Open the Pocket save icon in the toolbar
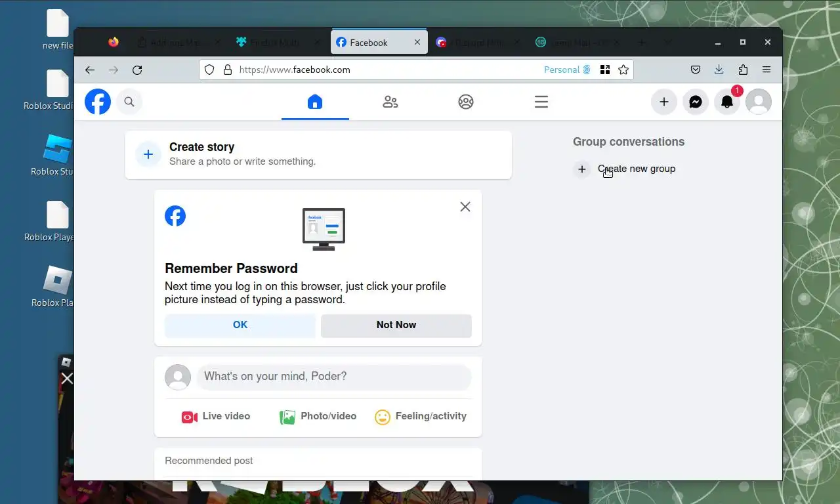The width and height of the screenshot is (840, 504). (x=696, y=70)
